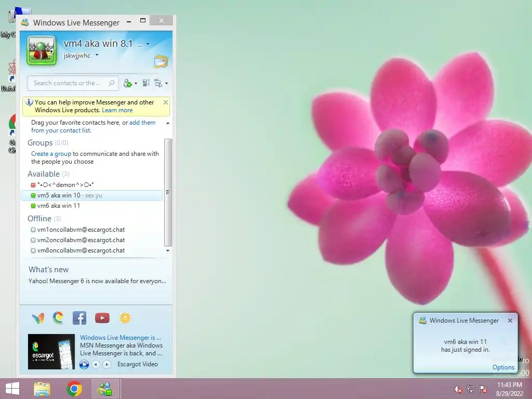This screenshot has width=532, height=399.
Task: Select vm8oncollabvm@escargot.chat contact
Action: [x=81, y=250]
